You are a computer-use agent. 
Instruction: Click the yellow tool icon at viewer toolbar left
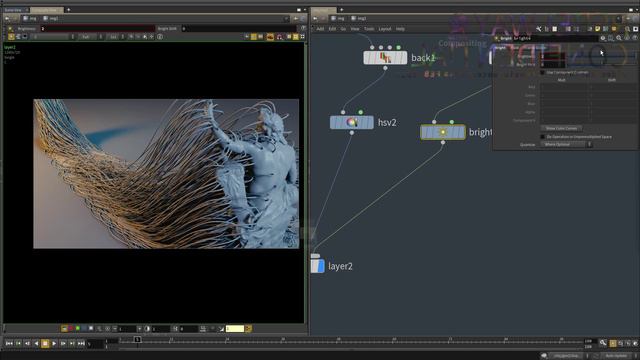click(x=11, y=37)
